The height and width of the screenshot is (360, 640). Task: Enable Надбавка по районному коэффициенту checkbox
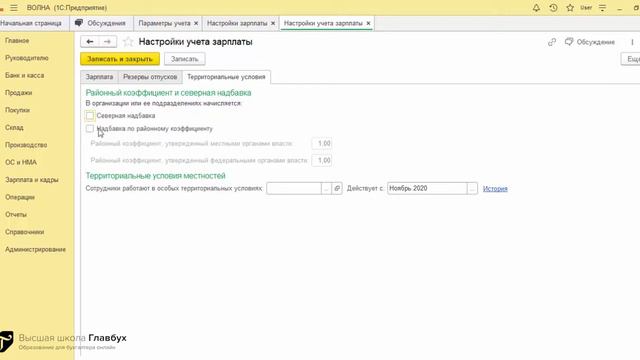pyautogui.click(x=90, y=129)
